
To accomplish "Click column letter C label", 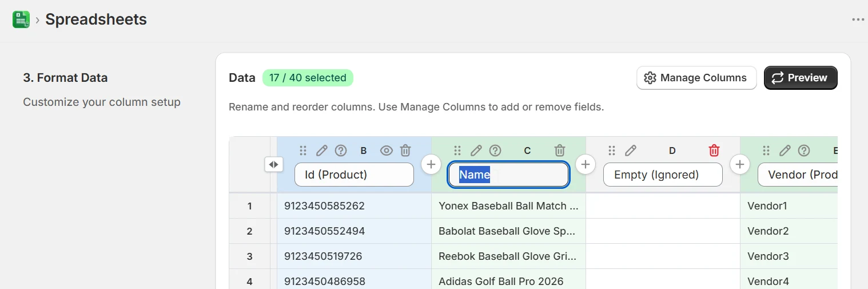I will (527, 151).
